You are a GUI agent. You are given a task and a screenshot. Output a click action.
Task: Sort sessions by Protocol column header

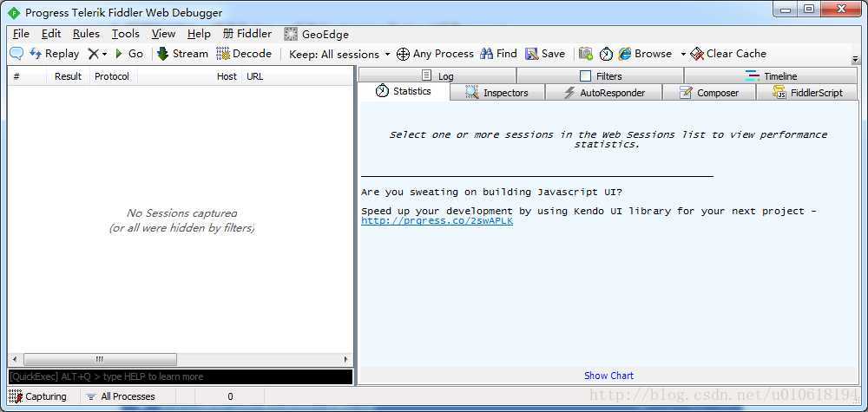pyautogui.click(x=114, y=76)
